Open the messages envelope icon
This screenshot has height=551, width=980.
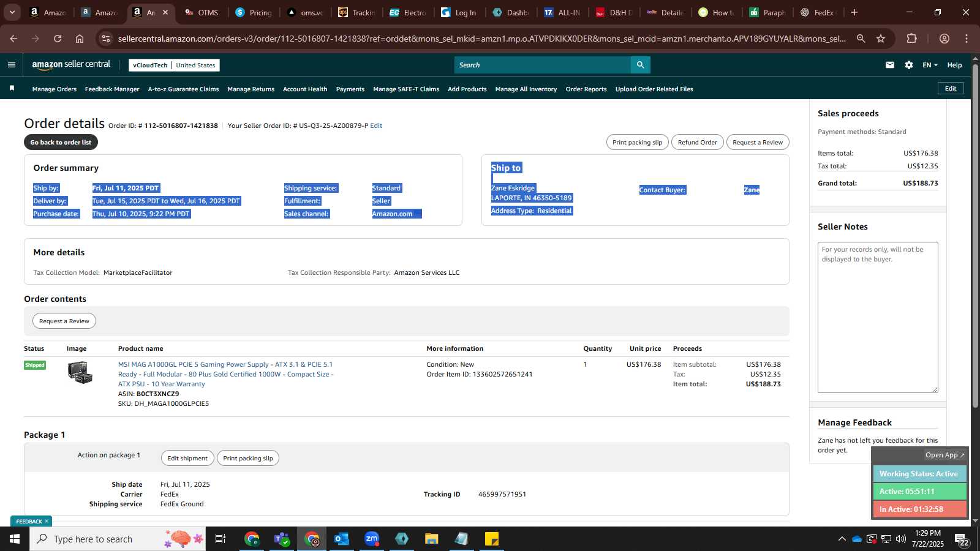890,65
